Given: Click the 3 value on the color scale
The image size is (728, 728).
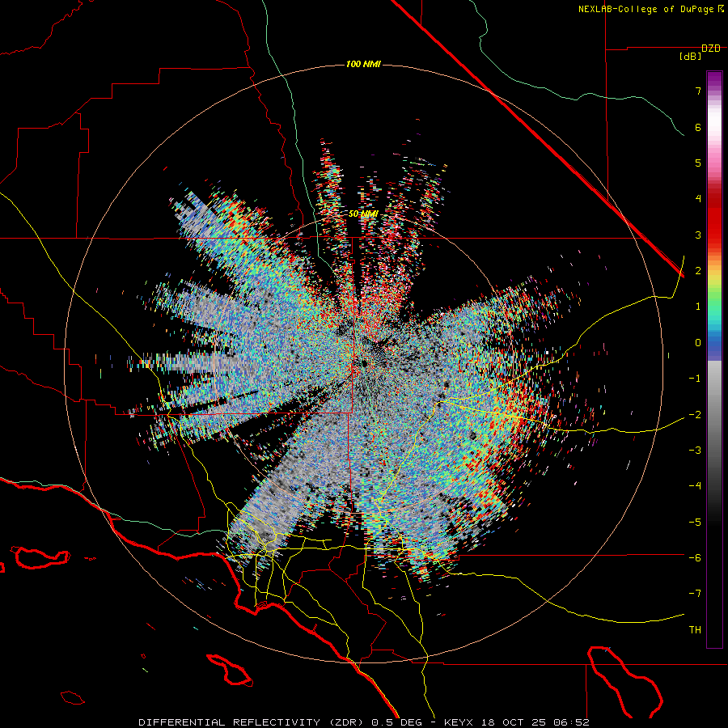Looking at the screenshot, I should coord(698,235).
